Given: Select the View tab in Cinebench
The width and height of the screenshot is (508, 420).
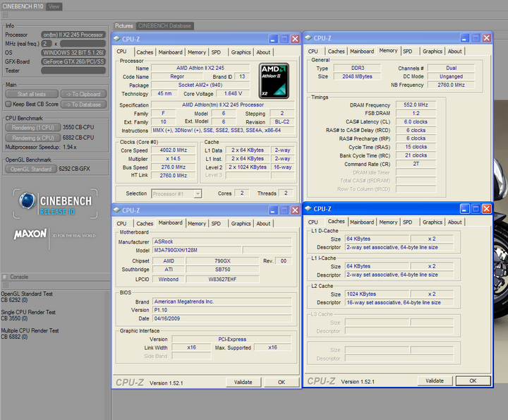Looking at the screenshot, I should [54, 6].
